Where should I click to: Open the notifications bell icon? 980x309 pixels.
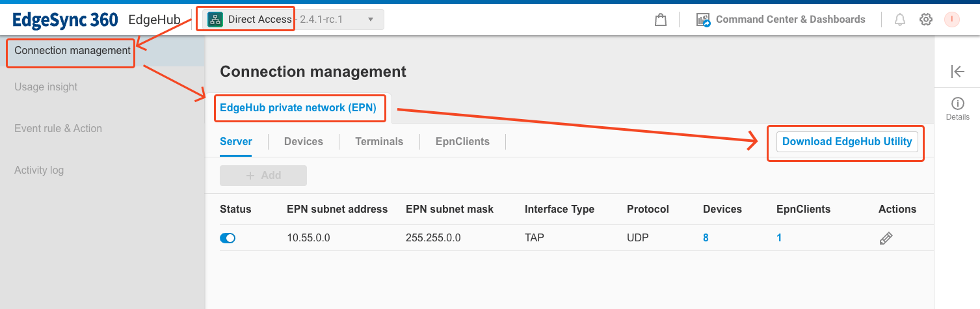coord(900,20)
